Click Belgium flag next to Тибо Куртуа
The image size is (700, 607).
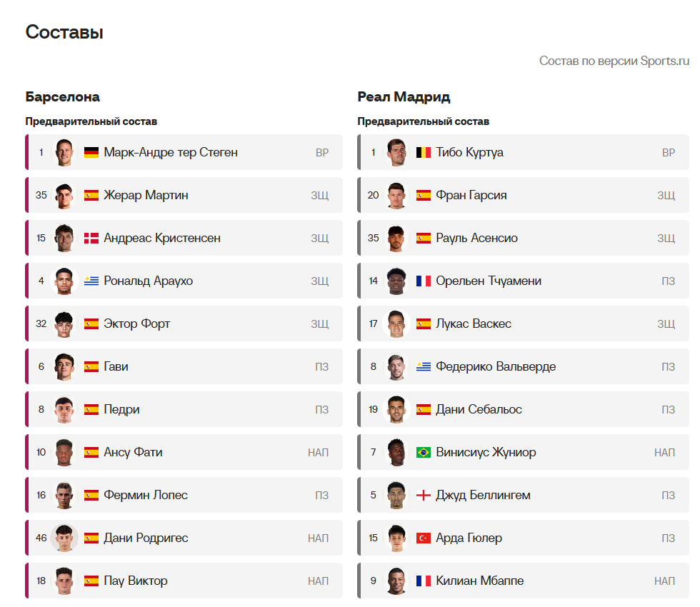tap(423, 152)
